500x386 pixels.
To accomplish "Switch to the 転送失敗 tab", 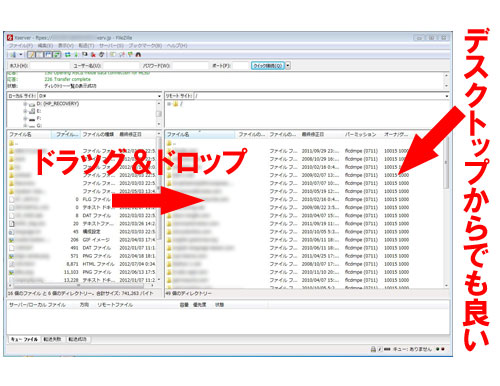I will coord(52,339).
